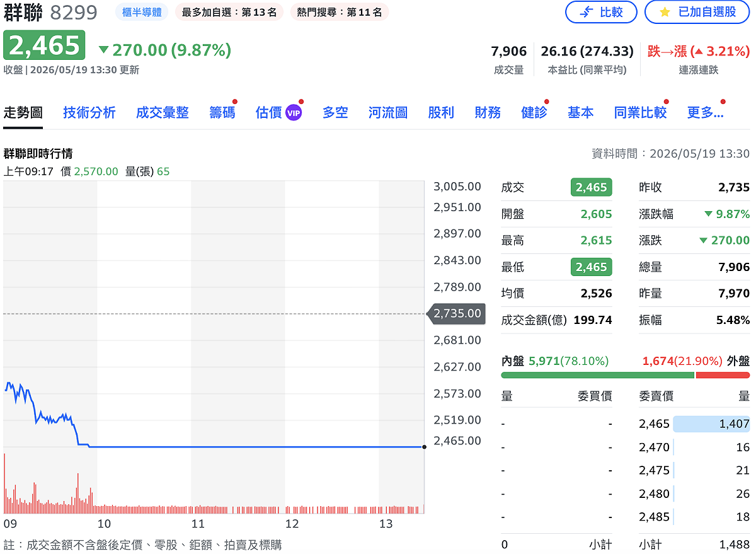
Task: Click the 昨收 value 2,735
Action: pyautogui.click(x=734, y=187)
